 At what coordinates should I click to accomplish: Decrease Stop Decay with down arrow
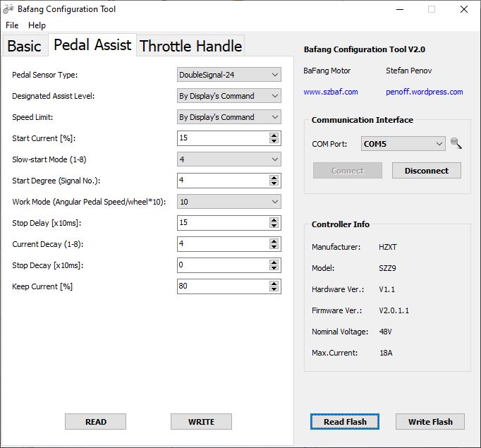pyautogui.click(x=274, y=268)
